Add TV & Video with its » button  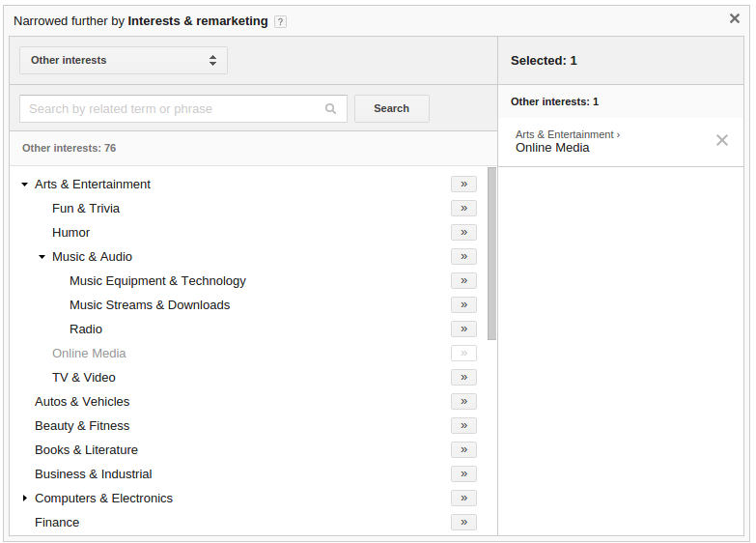463,378
